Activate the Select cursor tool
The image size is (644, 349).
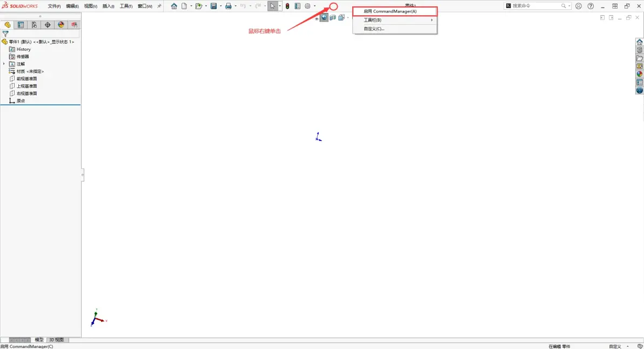click(273, 6)
